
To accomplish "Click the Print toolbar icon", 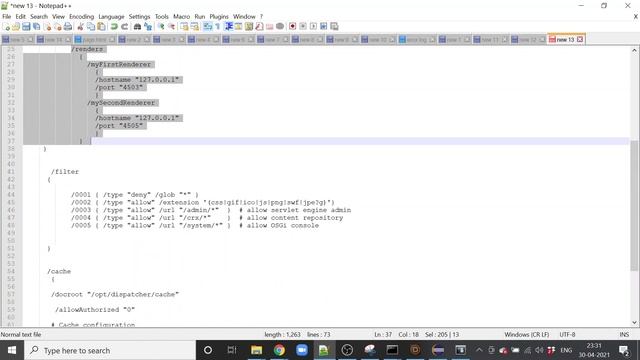I will click(68, 27).
